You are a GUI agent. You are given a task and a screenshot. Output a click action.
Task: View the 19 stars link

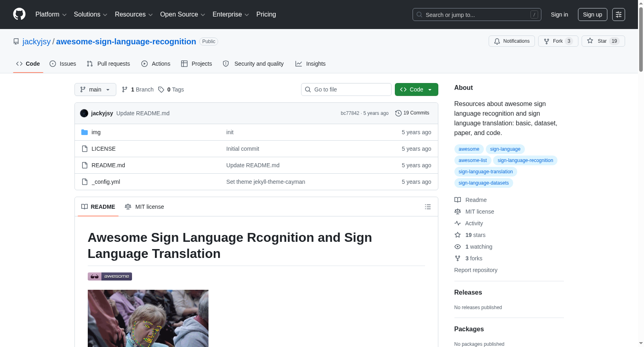[x=470, y=235]
